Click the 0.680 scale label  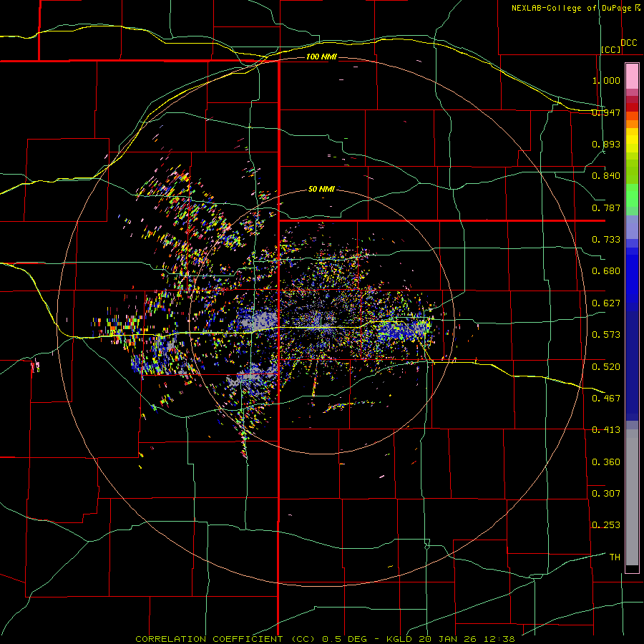[x=606, y=271]
